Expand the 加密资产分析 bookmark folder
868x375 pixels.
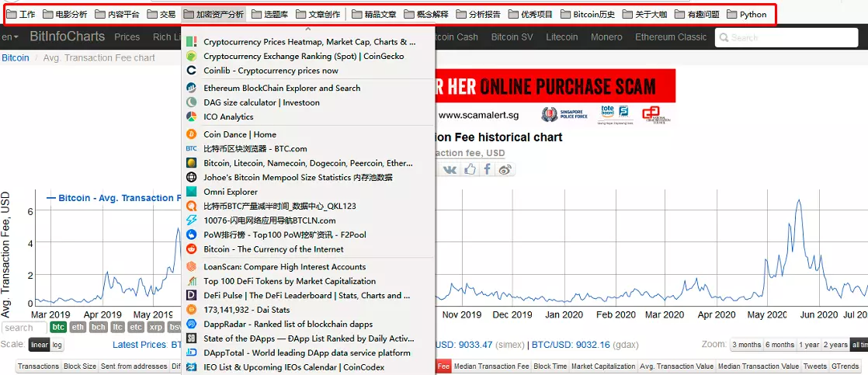(214, 14)
